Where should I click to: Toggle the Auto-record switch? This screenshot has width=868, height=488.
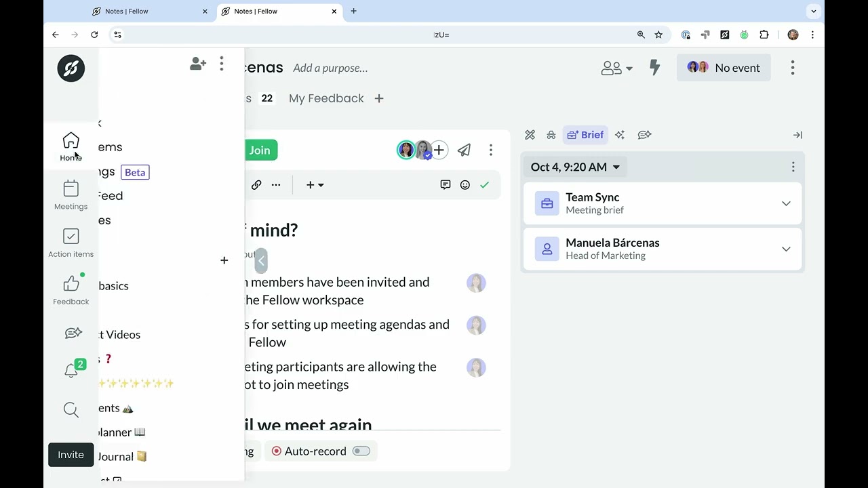point(361,451)
